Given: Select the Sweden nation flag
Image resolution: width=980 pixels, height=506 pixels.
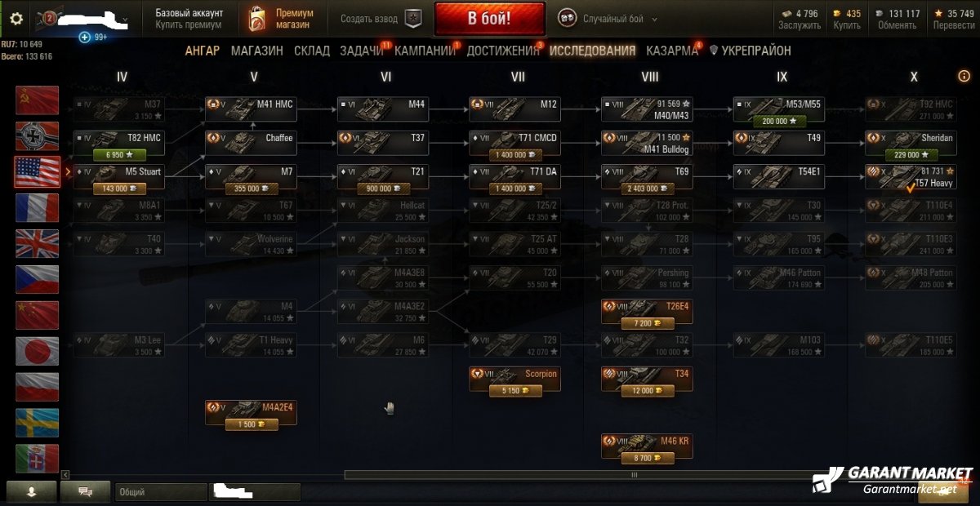Looking at the screenshot, I should click(38, 423).
